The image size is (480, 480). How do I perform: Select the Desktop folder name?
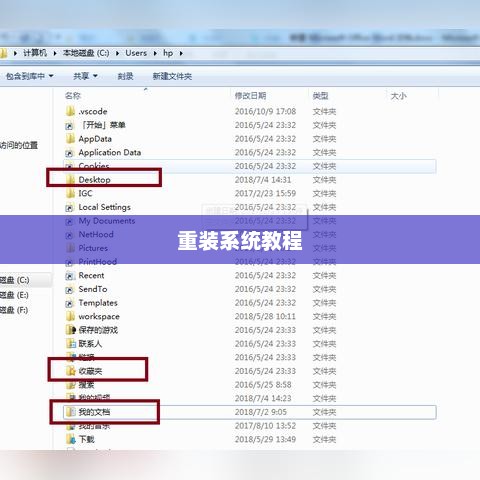coord(94,180)
